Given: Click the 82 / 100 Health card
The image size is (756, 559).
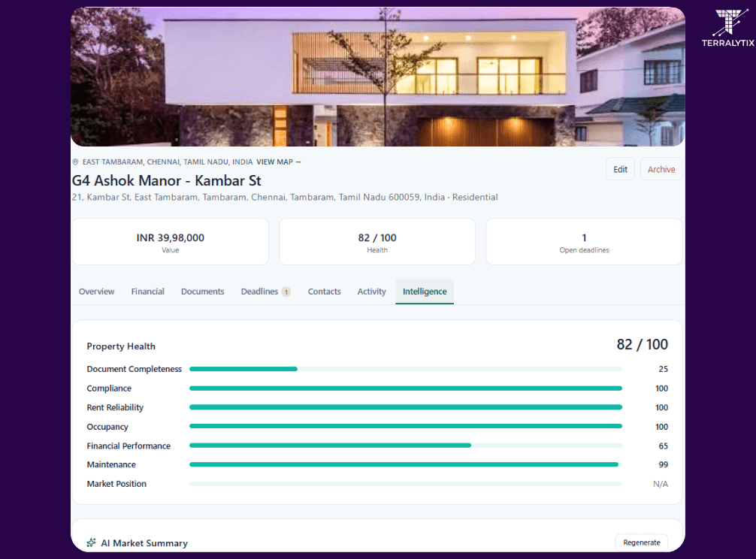Looking at the screenshot, I should pyautogui.click(x=377, y=242).
